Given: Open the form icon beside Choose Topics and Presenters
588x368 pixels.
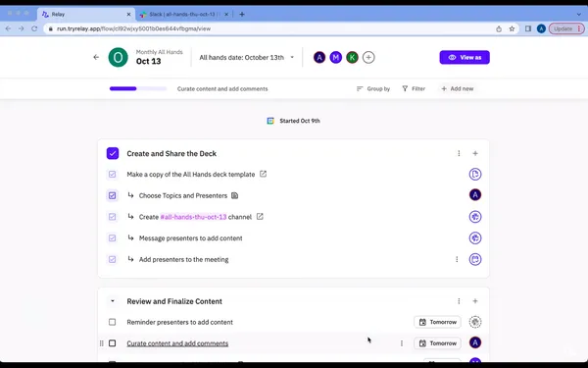Looking at the screenshot, I should pyautogui.click(x=235, y=195).
